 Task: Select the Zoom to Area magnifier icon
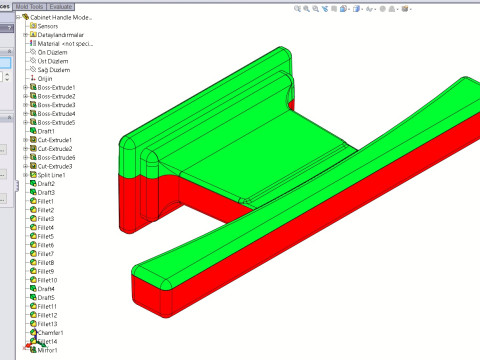pyautogui.click(x=306, y=9)
